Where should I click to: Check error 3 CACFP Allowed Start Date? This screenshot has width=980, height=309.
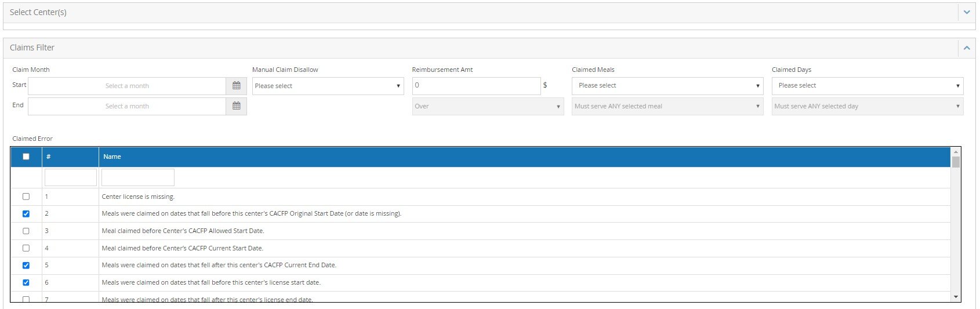pyautogui.click(x=26, y=231)
